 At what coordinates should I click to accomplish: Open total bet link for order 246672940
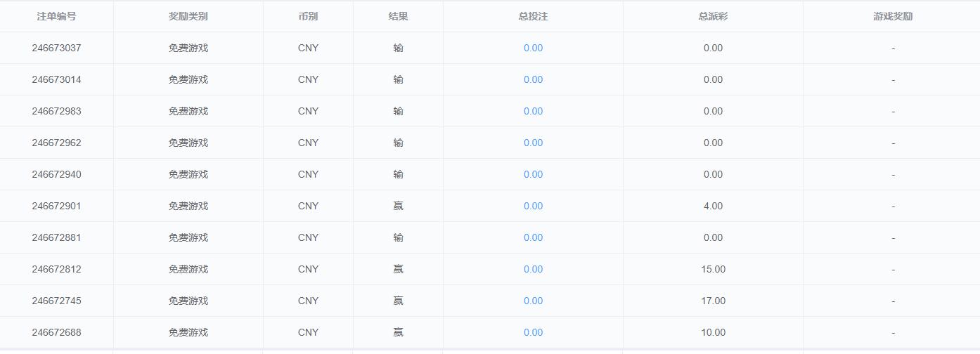tap(533, 174)
